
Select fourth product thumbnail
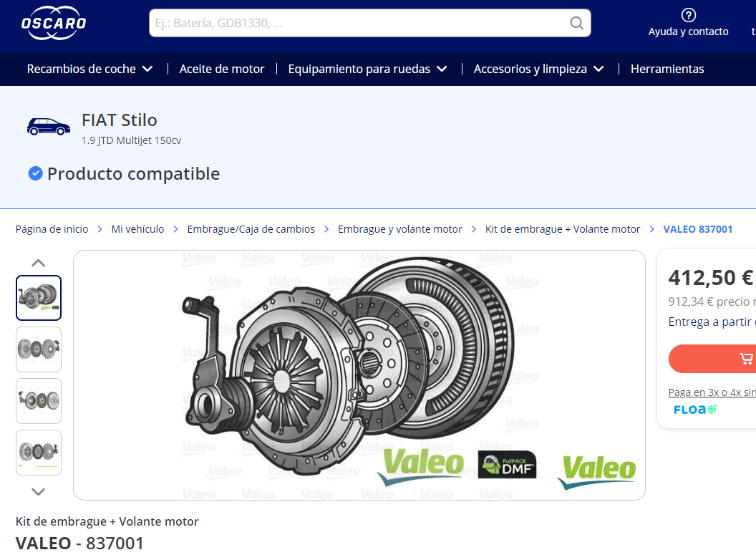39,453
